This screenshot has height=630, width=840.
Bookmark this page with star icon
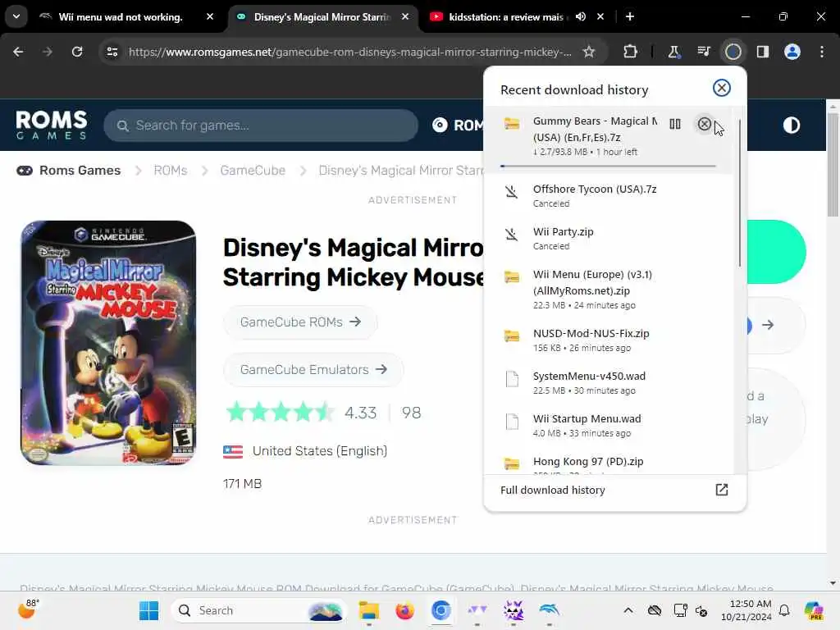point(589,52)
